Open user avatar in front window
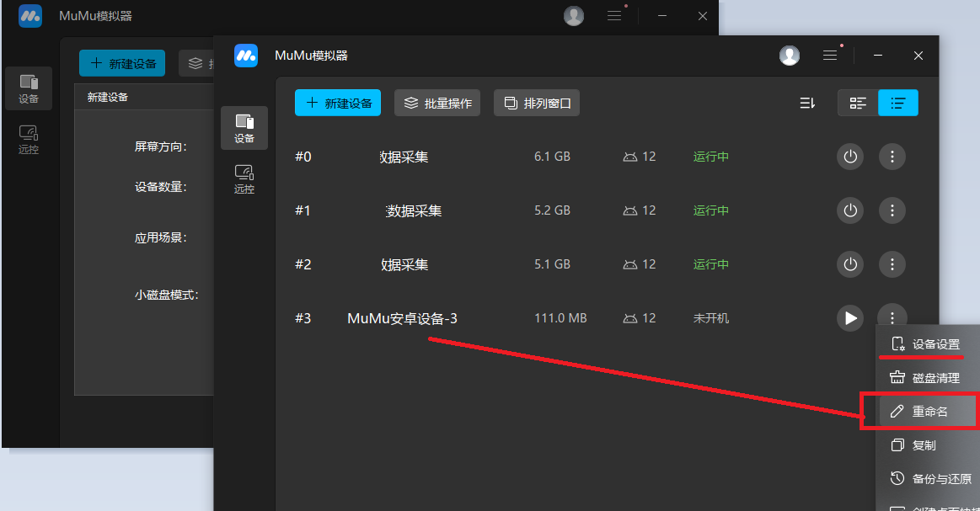Screen dimensions: 980x511 click(790, 56)
